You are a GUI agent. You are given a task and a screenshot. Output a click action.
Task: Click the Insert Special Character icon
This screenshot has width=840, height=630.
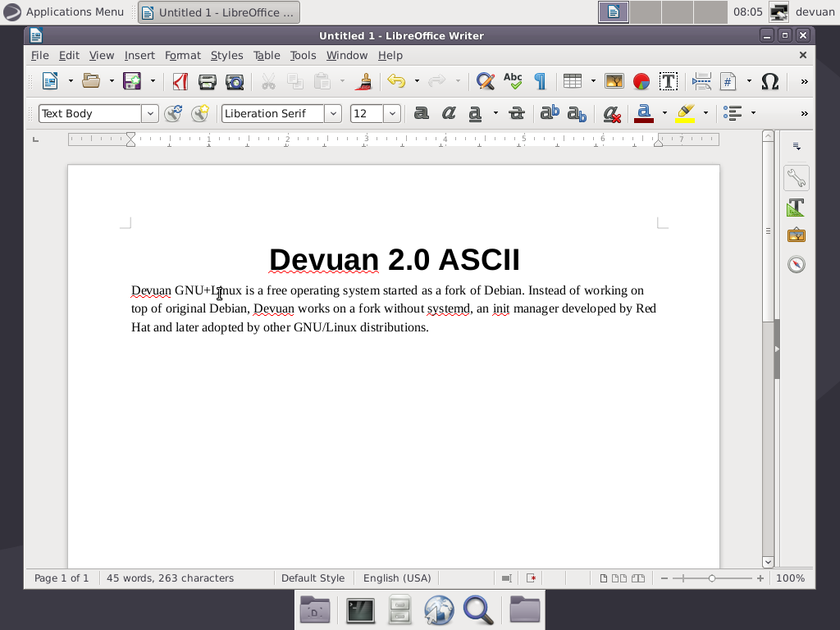coord(769,81)
